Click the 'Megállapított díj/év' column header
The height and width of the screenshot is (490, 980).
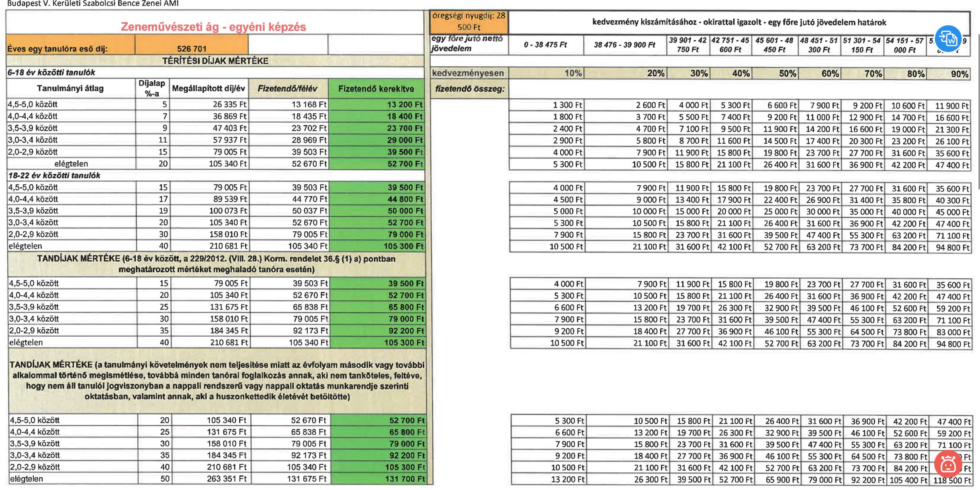point(209,88)
